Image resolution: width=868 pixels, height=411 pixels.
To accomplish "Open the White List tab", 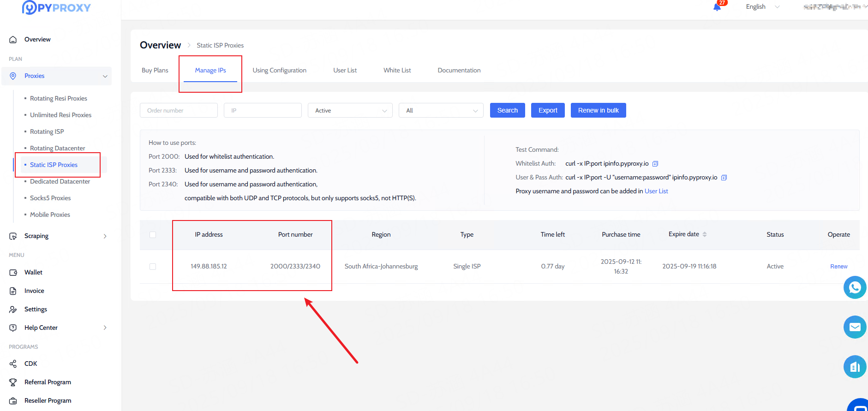I will point(397,70).
